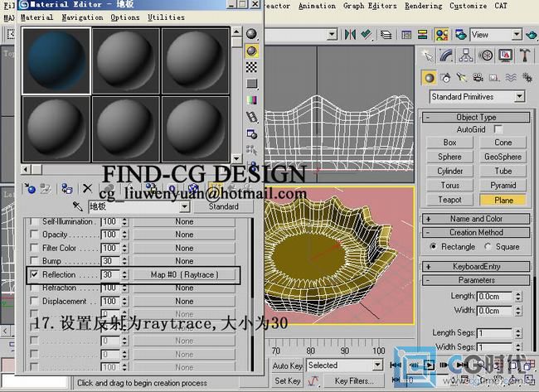Viewport: 539px width, 392px height.
Task: Click the Reset Map X icon
Action: coord(88,188)
